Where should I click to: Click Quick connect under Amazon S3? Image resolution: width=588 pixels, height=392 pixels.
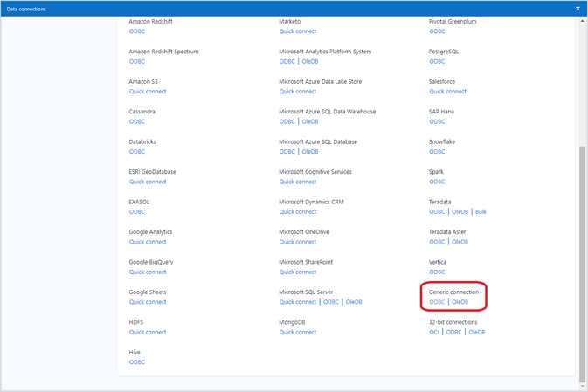point(148,92)
